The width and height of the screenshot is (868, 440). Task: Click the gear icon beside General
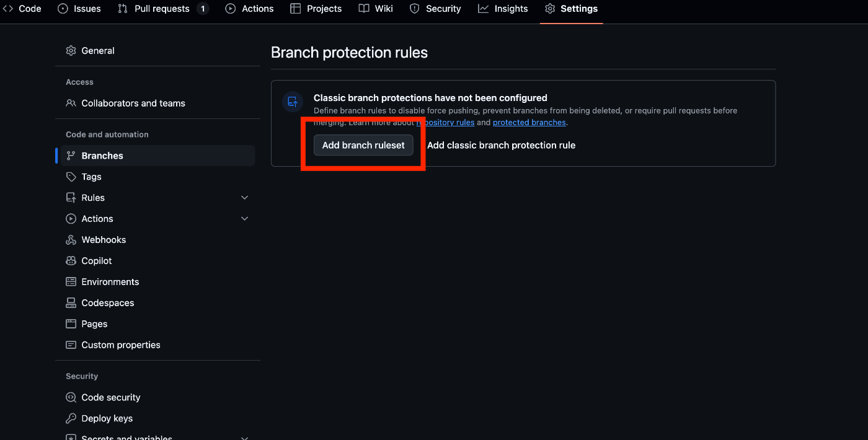(71, 51)
